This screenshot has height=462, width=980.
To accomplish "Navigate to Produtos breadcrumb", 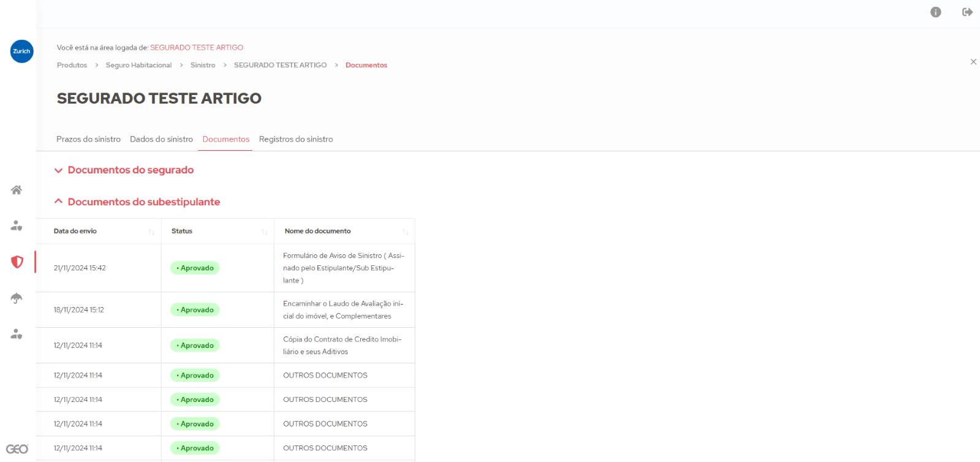I will click(x=72, y=65).
